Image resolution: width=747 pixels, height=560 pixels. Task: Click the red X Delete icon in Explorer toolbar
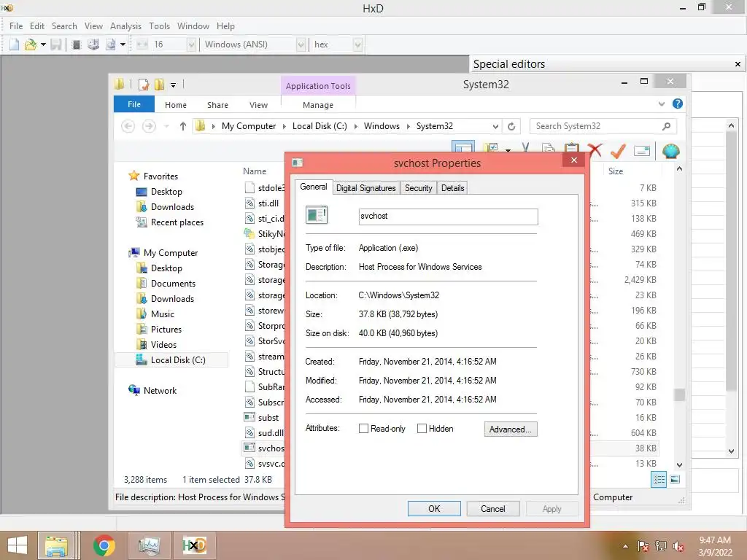595,151
